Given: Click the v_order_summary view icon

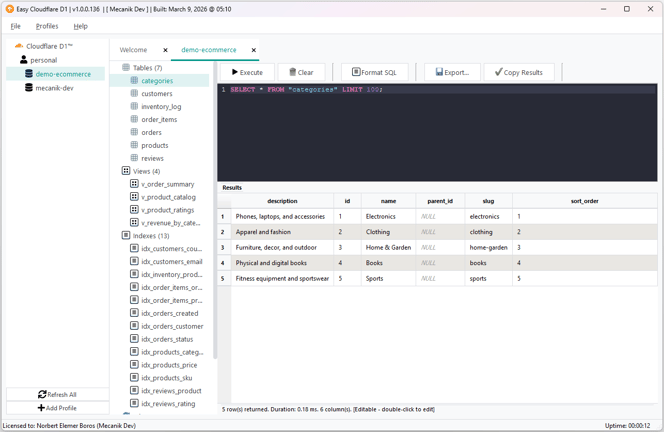Looking at the screenshot, I should (x=134, y=183).
